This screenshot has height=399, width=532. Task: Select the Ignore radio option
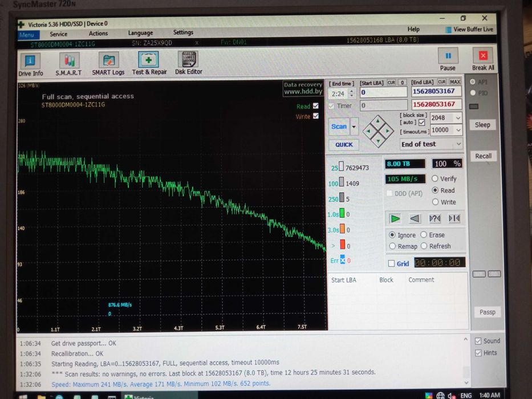tap(392, 235)
